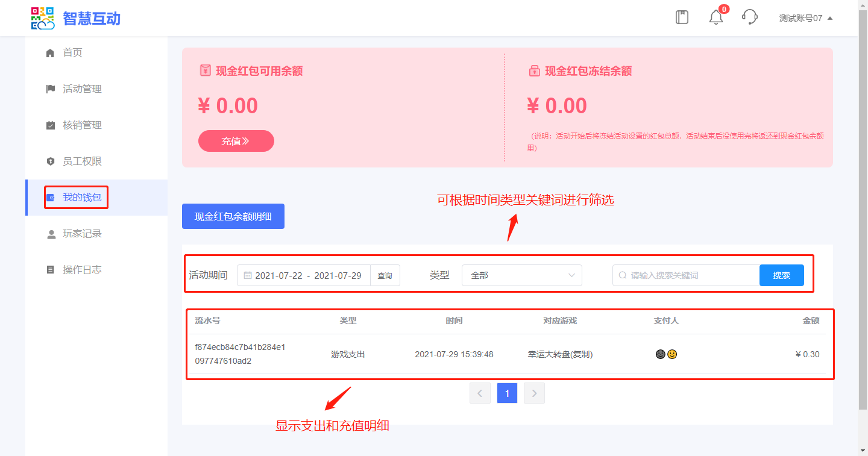
Task: Open 操作日志 in the sidebar
Action: [82, 270]
